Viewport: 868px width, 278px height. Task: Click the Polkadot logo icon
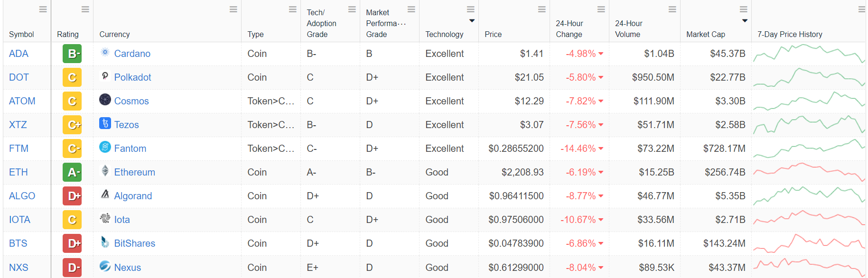[x=105, y=76]
